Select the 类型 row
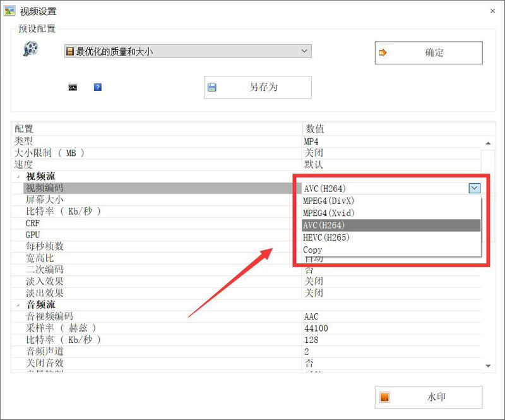Viewport: 505px width, 420px height. pyautogui.click(x=246, y=141)
